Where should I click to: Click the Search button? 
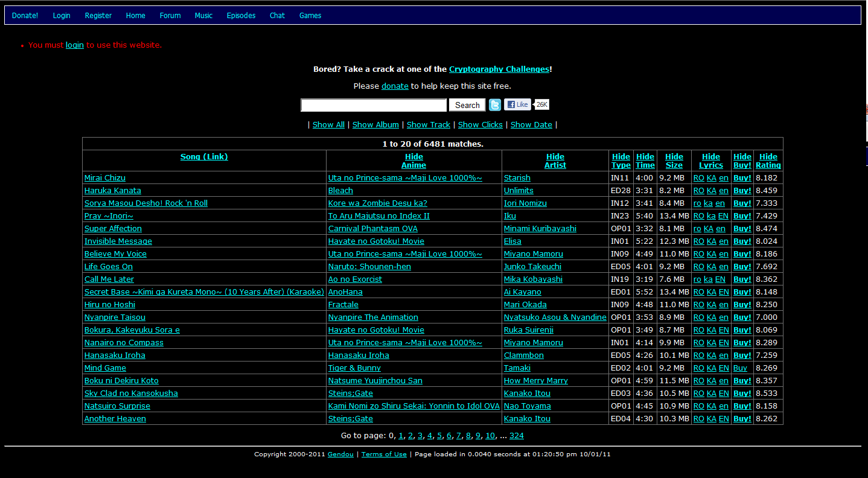click(467, 105)
